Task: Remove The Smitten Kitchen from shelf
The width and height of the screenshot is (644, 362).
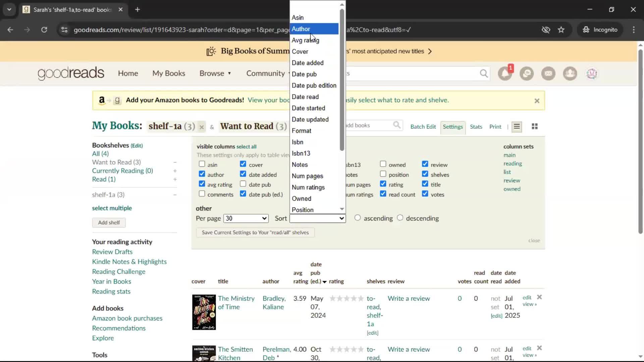Action: pos(539,348)
